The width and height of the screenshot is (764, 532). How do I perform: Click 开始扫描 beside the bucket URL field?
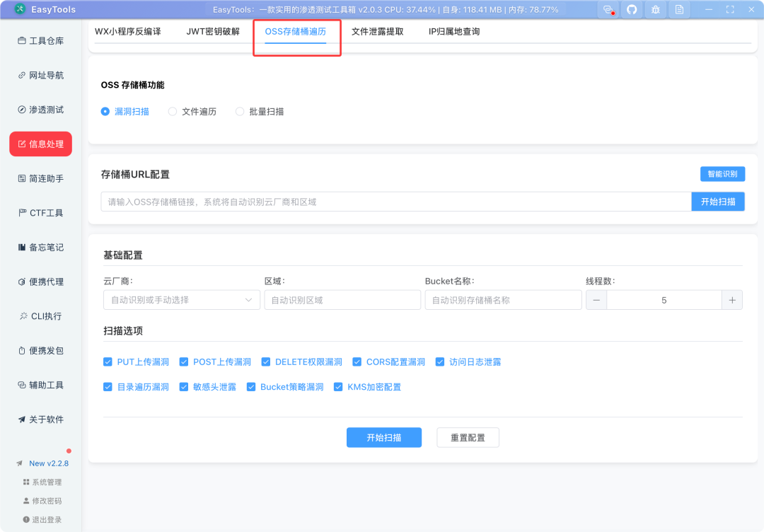[x=718, y=202]
